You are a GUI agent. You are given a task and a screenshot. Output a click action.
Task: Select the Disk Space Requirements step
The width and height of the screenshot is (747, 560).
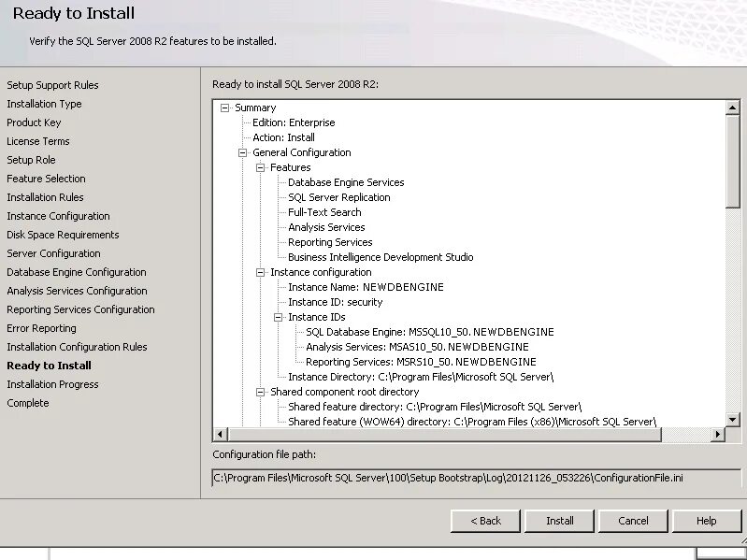(x=63, y=235)
